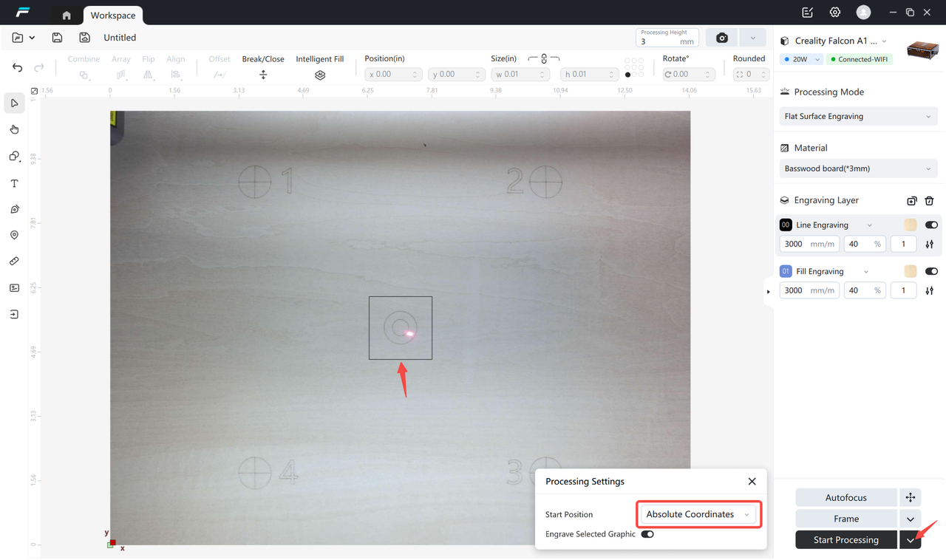Click the Line Engraving color swatch
The height and width of the screenshot is (560, 946).
910,225
